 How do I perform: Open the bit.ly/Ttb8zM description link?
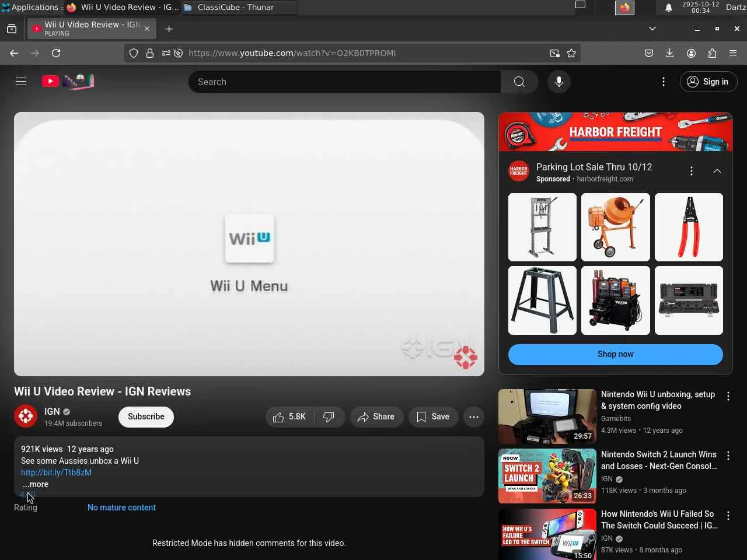[56, 473]
